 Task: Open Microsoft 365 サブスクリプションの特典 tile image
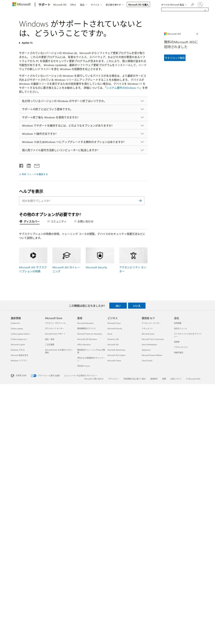33,255
